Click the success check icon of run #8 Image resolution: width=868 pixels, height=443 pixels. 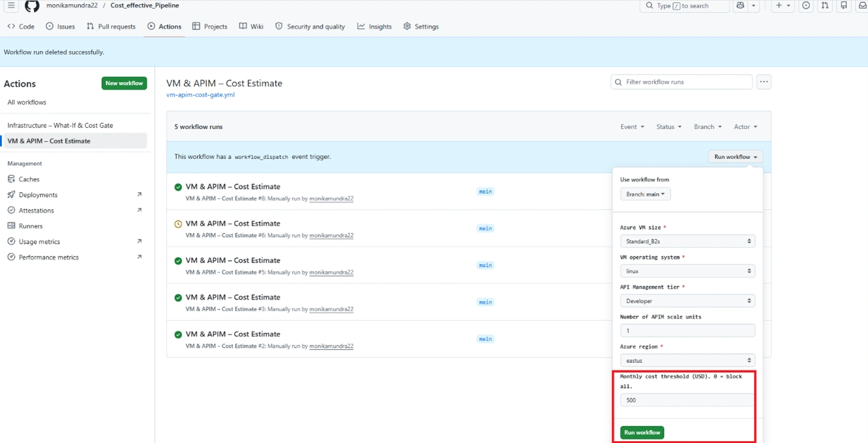pos(178,187)
